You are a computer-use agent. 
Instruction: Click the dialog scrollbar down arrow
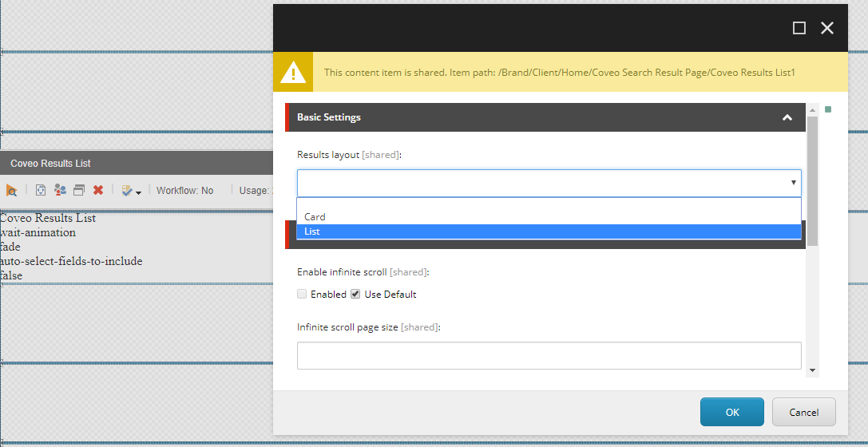812,370
